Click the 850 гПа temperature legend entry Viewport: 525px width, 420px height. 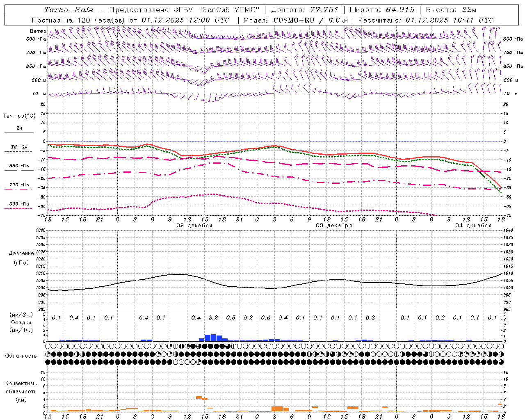click(19, 166)
